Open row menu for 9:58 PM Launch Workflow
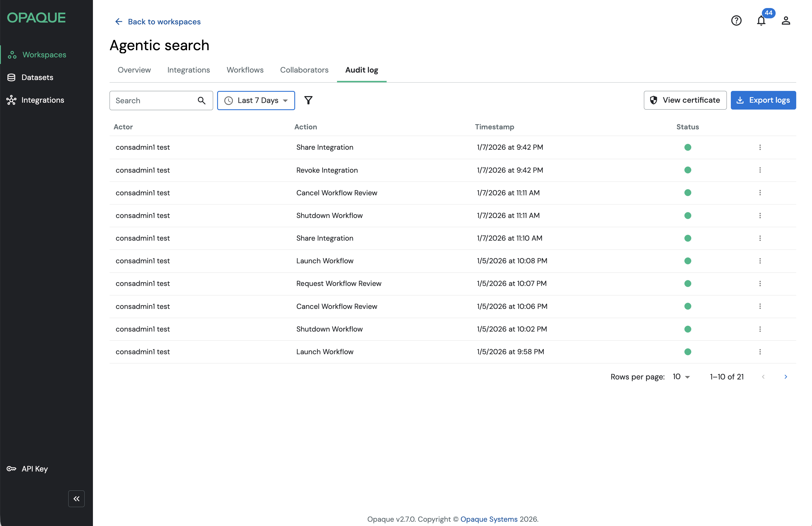The width and height of the screenshot is (812, 526). point(760,352)
